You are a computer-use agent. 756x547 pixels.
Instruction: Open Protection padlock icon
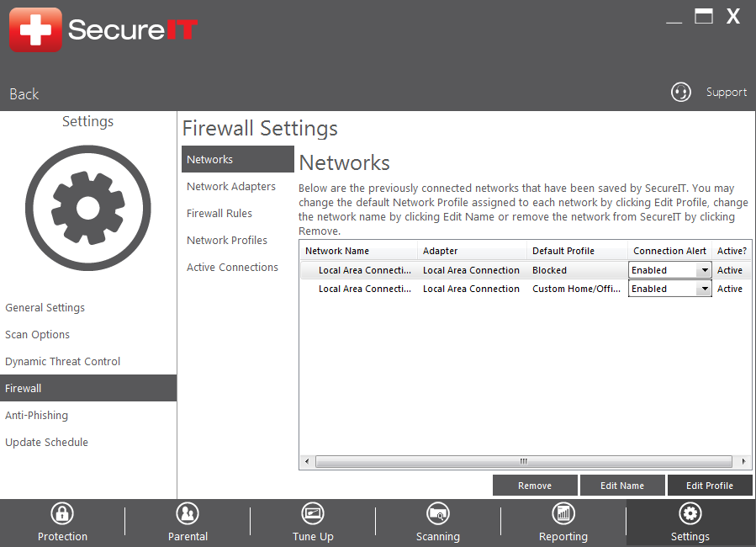coord(62,513)
